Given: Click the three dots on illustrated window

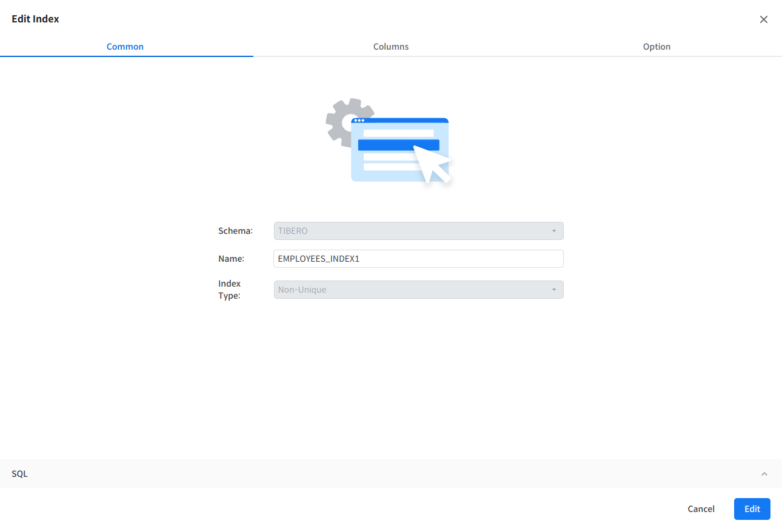Looking at the screenshot, I should click(359, 121).
